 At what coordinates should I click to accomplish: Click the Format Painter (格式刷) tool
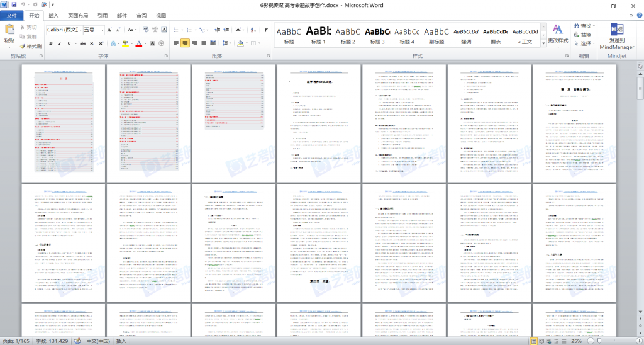coord(31,46)
